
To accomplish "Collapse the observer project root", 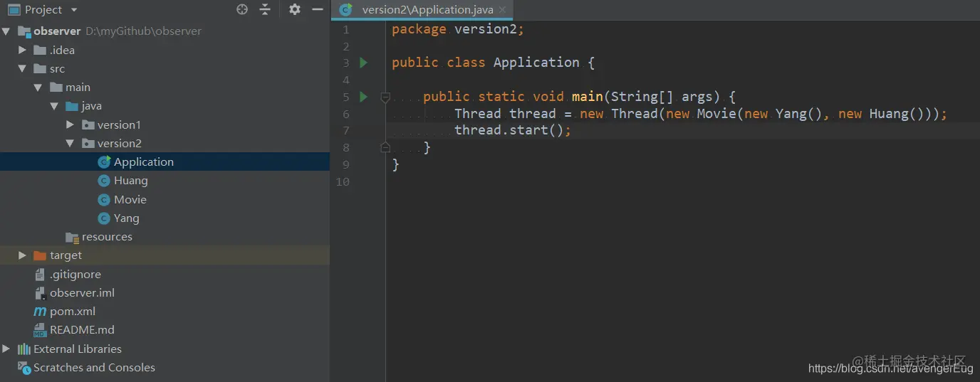I will pyautogui.click(x=6, y=31).
